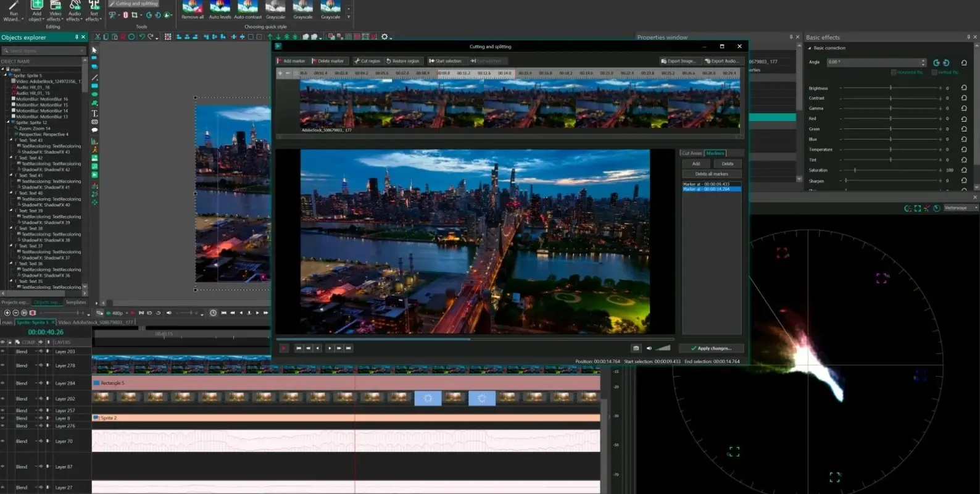980x494 pixels.
Task: Adjust the Saturation slider in Basic effects
Action: point(891,170)
